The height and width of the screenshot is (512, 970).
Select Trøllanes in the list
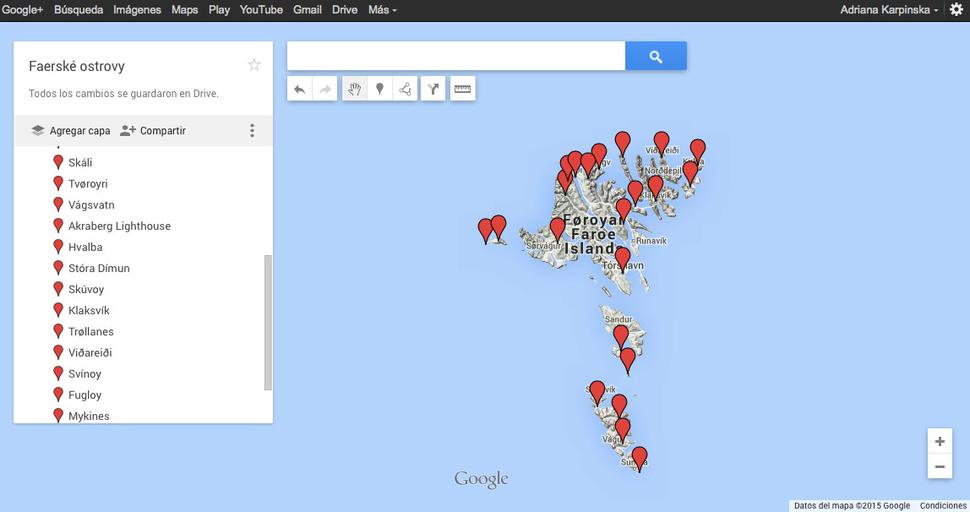pos(91,331)
